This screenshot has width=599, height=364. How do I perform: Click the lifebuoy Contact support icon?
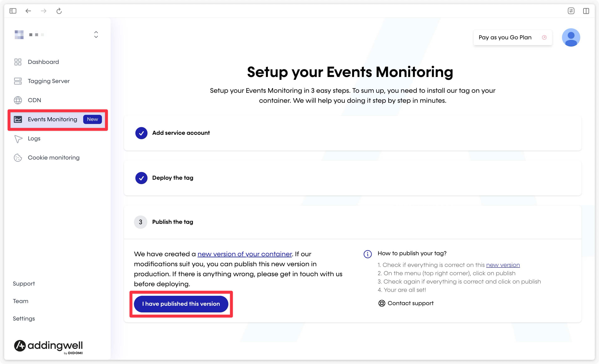coord(382,303)
